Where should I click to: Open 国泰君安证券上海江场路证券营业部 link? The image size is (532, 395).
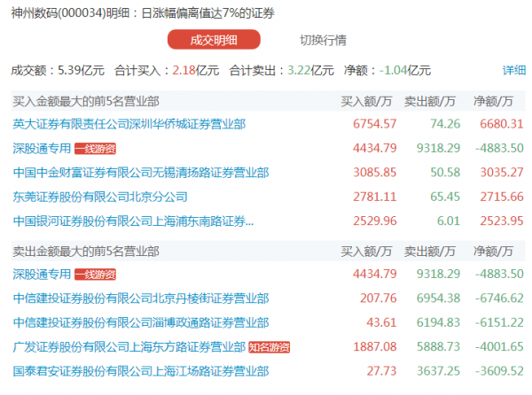point(141,371)
